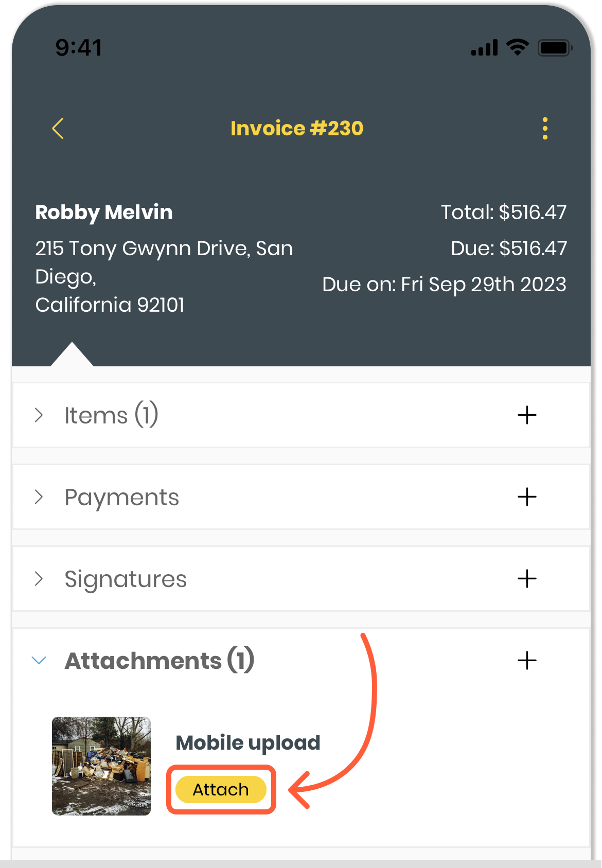Expand the Payments section chevron
The height and width of the screenshot is (868, 602).
39,497
